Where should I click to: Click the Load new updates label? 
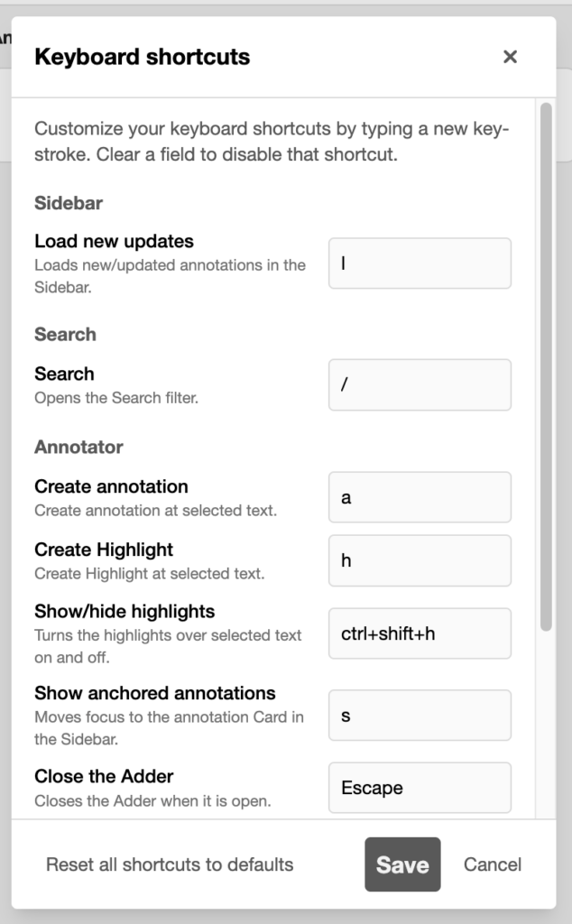(x=113, y=242)
